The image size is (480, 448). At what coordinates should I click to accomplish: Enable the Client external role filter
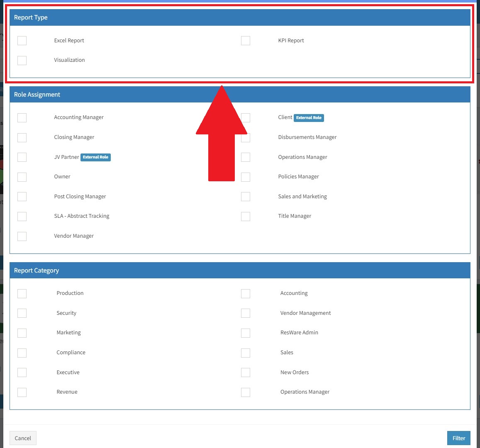point(246,117)
